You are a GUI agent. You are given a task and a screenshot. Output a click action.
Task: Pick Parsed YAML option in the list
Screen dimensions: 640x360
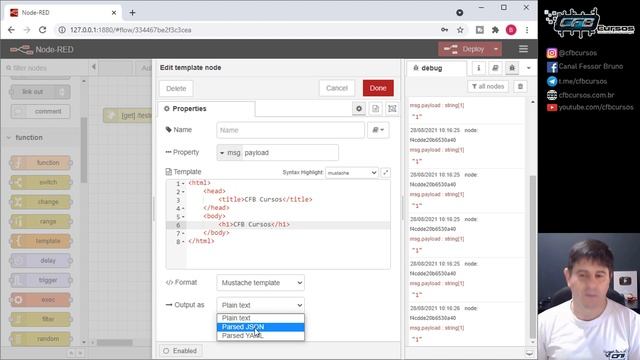(260, 336)
